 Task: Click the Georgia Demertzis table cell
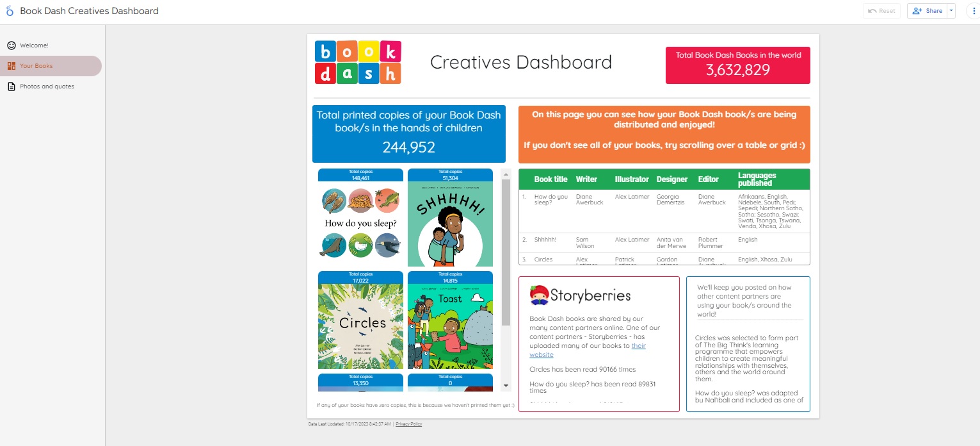672,199
